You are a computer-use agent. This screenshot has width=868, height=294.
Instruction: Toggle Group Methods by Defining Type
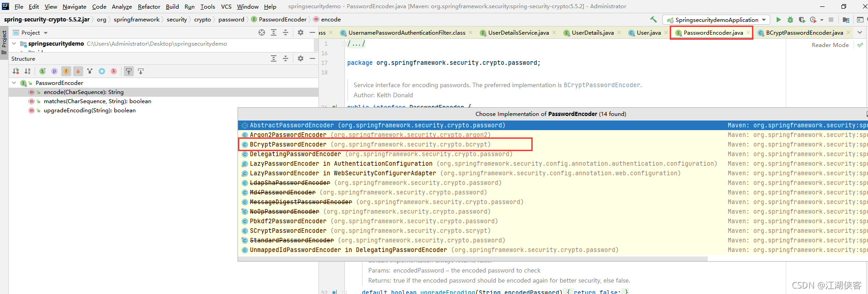click(42, 71)
